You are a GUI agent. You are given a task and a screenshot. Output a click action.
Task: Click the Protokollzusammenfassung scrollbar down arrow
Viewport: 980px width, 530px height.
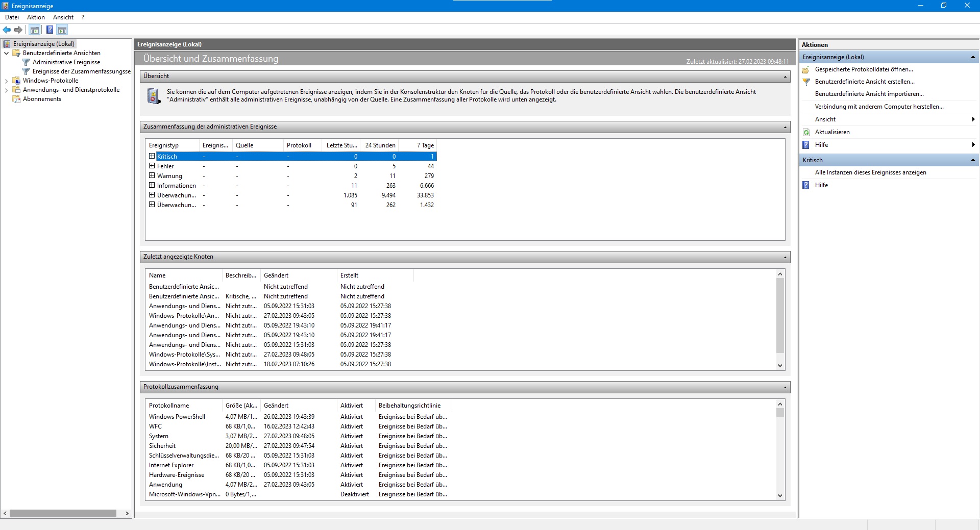tap(780, 495)
